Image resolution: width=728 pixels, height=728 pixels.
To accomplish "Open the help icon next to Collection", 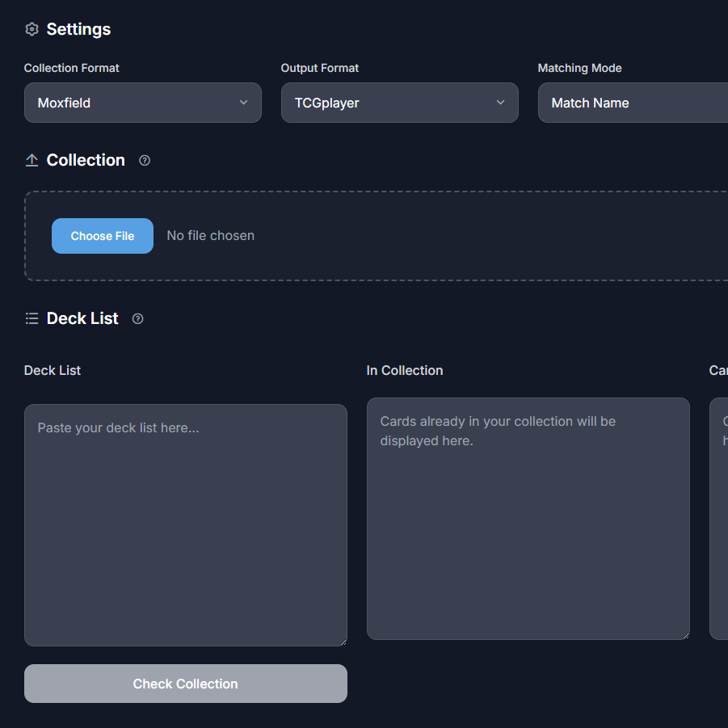I will [145, 160].
